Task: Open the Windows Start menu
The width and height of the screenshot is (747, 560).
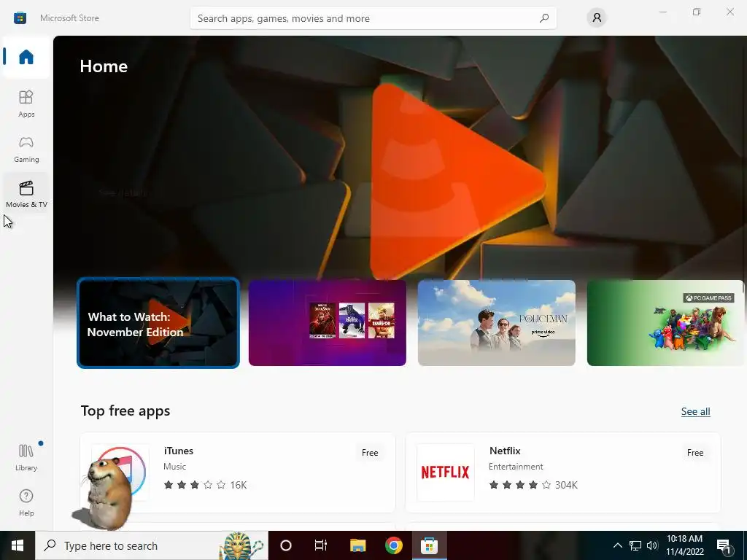Action: point(18,545)
